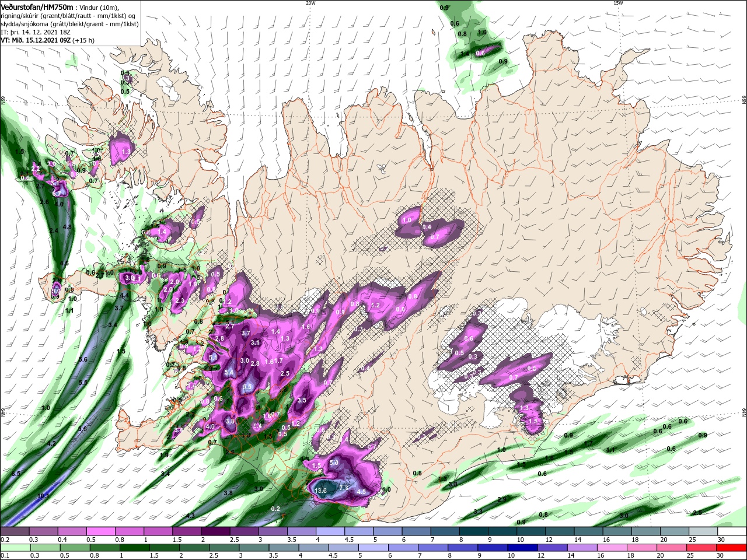Click the 0.4 label on the snow scale
747x560 pixels.
[x=62, y=540]
